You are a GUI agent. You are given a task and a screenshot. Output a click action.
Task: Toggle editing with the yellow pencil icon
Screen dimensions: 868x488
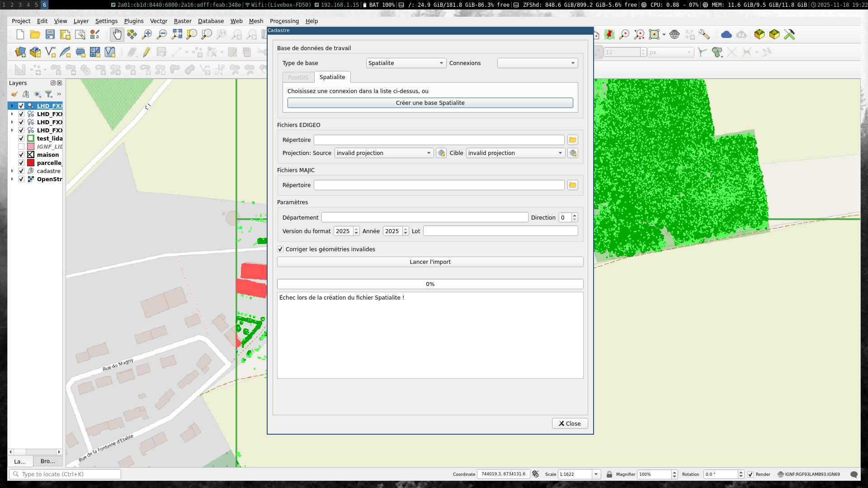pyautogui.click(x=146, y=52)
